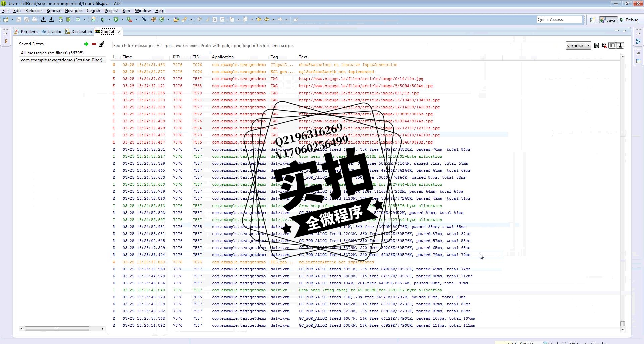Add a new logcat filter with plus icon
This screenshot has height=344, width=644.
(86, 44)
